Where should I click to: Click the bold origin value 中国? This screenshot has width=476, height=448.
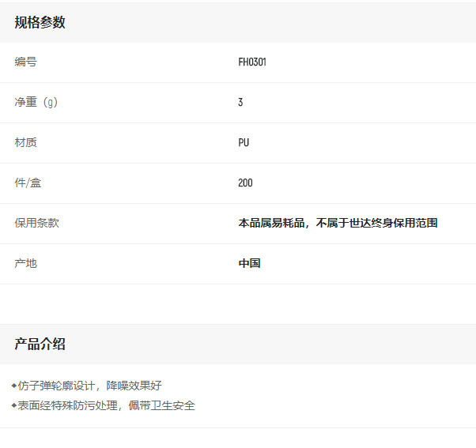click(x=249, y=263)
